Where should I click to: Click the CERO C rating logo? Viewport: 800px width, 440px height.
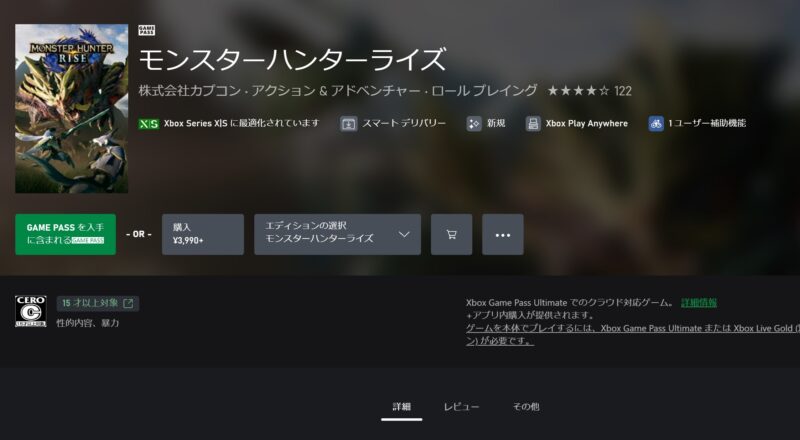point(31,311)
